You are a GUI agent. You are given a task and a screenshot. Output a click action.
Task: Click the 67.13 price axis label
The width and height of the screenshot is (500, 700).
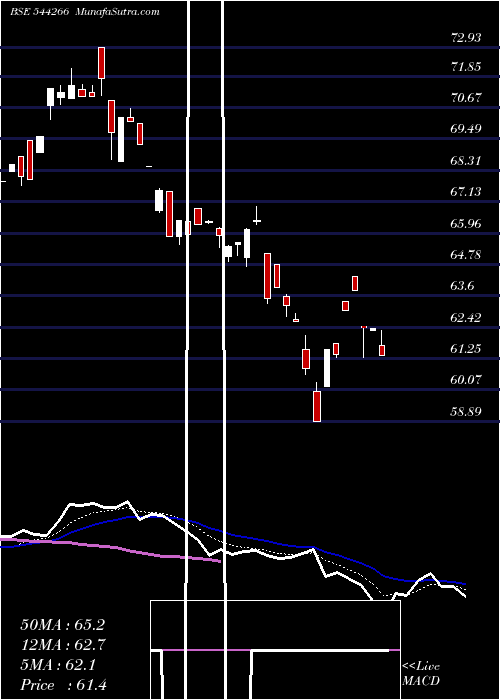coord(467,192)
